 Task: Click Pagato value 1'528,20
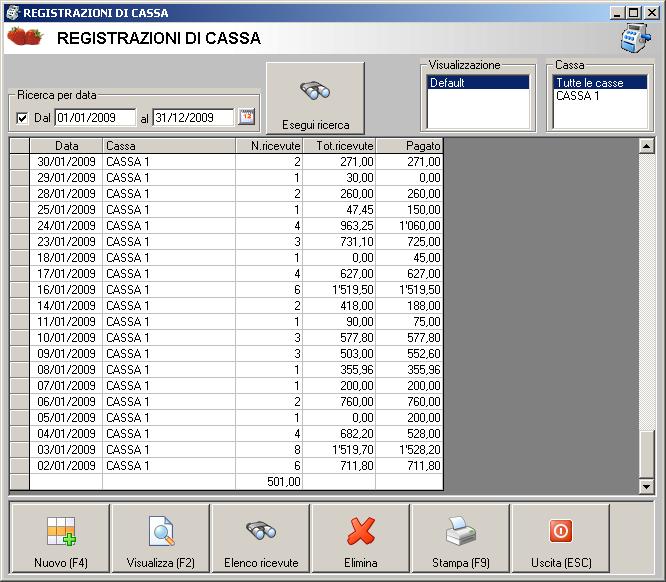(409, 449)
